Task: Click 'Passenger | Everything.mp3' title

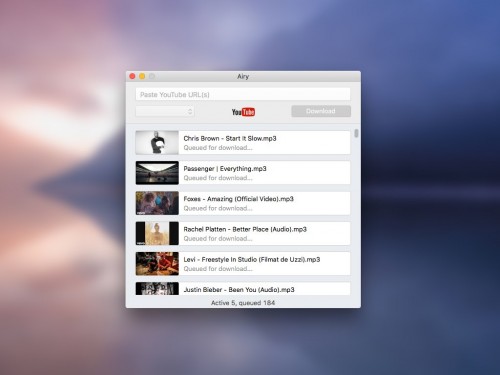Action: click(x=225, y=169)
